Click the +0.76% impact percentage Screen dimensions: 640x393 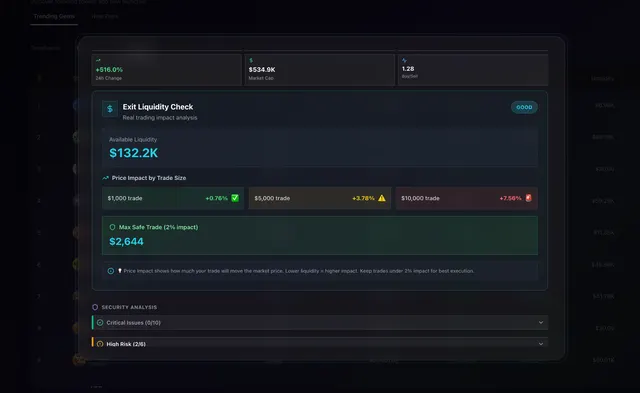(216, 198)
